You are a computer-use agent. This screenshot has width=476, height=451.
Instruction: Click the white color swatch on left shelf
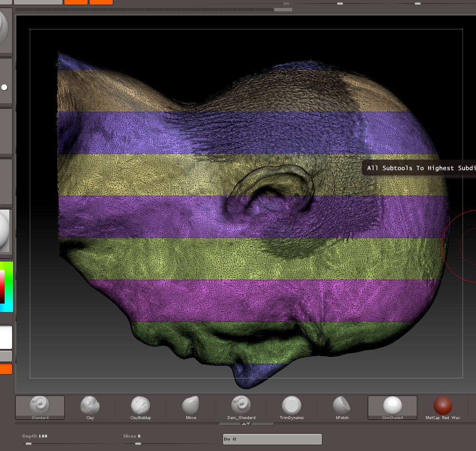6,337
